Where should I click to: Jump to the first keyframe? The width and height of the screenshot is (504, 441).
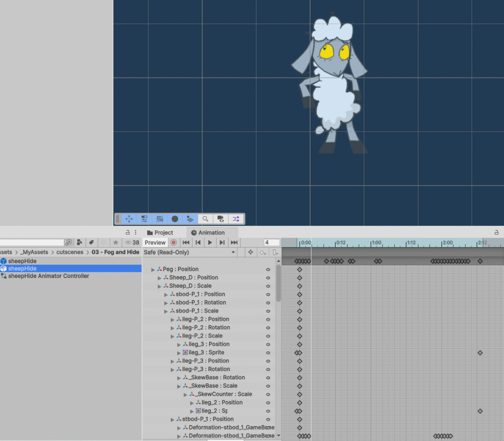tap(186, 242)
